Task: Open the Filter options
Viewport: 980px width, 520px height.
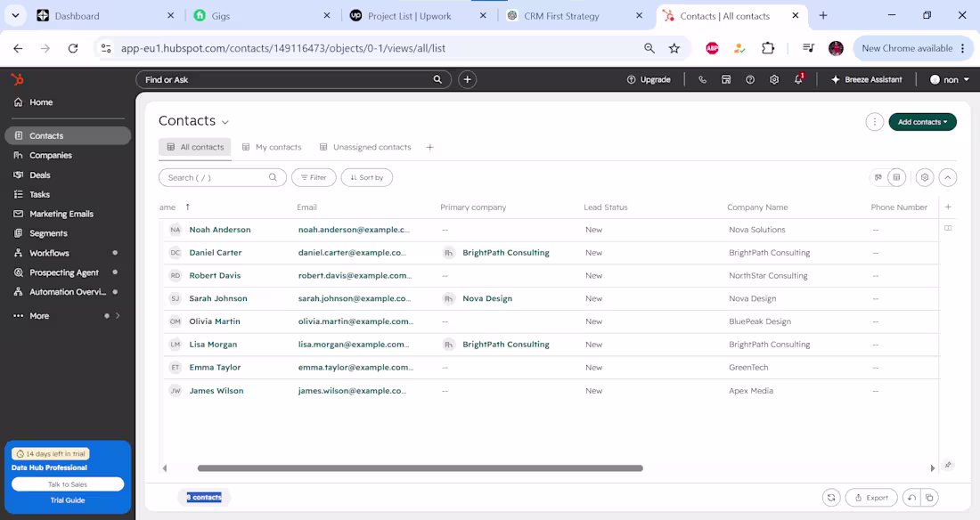Action: tap(314, 177)
